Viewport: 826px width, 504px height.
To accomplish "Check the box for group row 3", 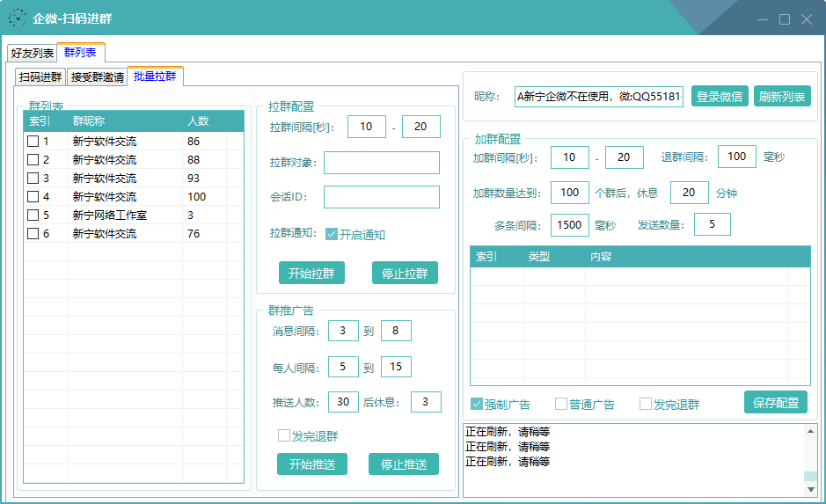I will (x=33, y=178).
